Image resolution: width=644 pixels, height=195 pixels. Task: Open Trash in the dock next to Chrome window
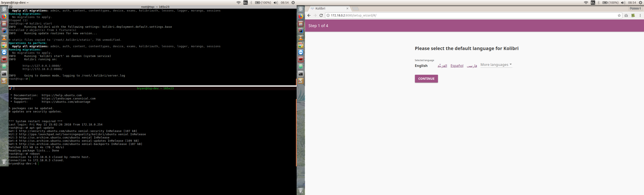(x=301, y=191)
